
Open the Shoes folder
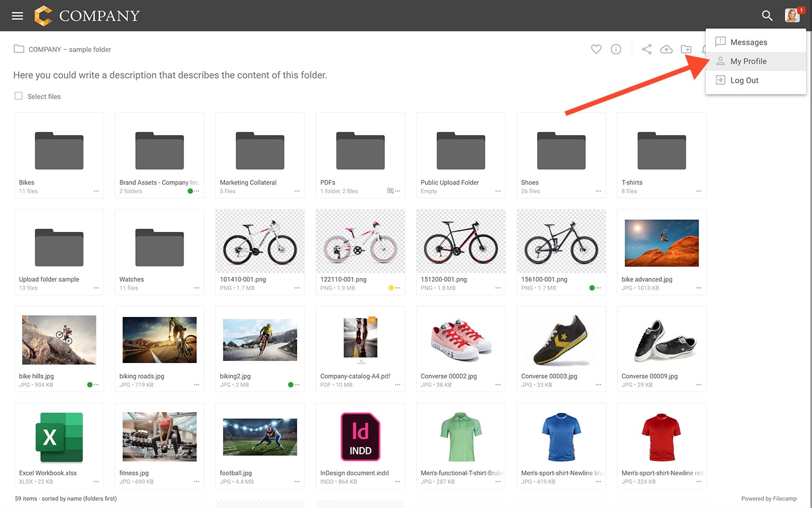tap(561, 150)
